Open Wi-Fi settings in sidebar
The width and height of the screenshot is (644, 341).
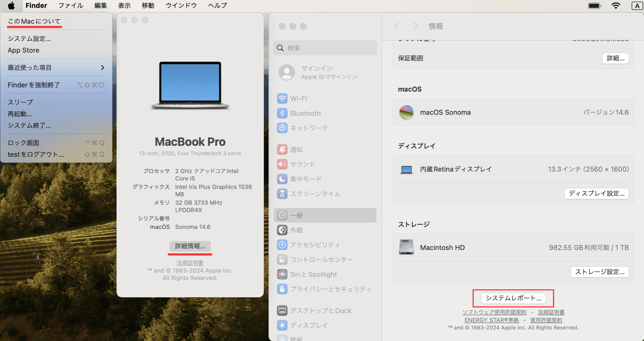point(282,99)
